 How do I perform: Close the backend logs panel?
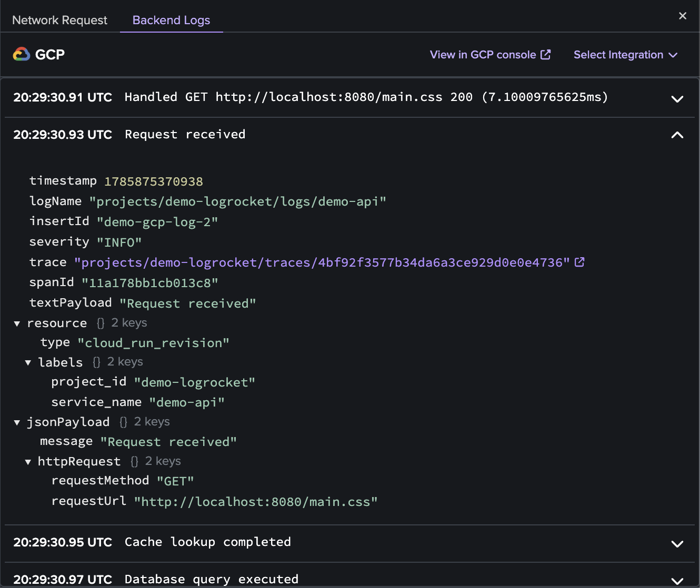683,16
